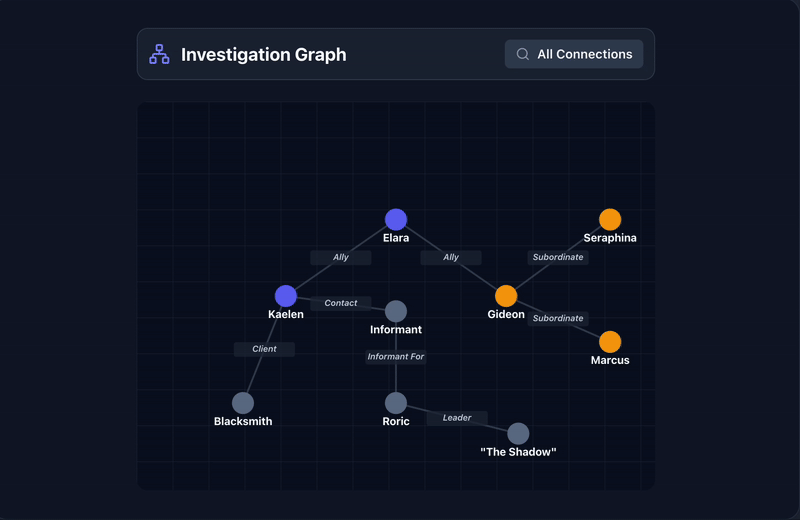Image resolution: width=800 pixels, height=520 pixels.
Task: Select the Kaelen node circle
Action: tap(286, 296)
